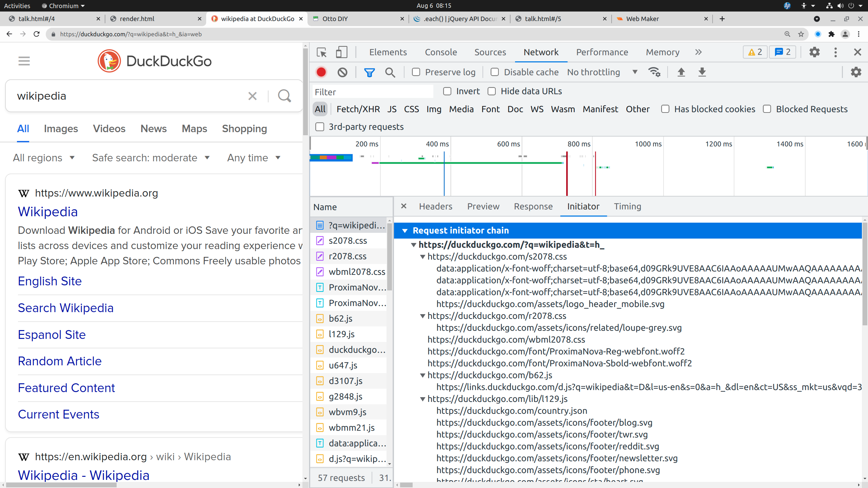Tick the 3rd-party requests checkbox
The height and width of the screenshot is (488, 868).
click(320, 127)
